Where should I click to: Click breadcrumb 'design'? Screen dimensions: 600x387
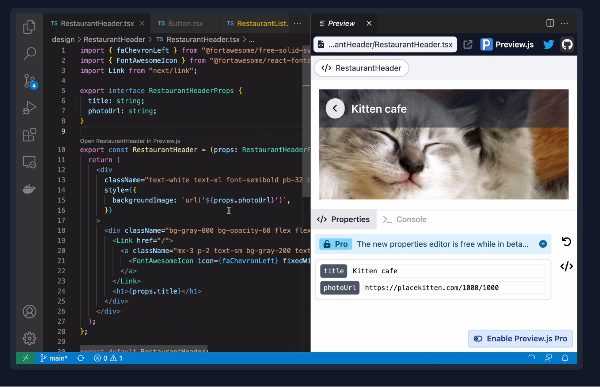coord(63,39)
